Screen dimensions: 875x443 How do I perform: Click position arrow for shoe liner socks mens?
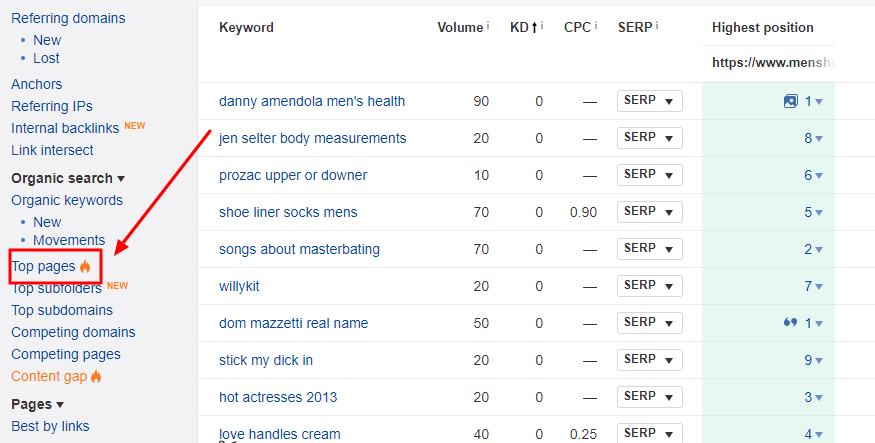click(819, 213)
